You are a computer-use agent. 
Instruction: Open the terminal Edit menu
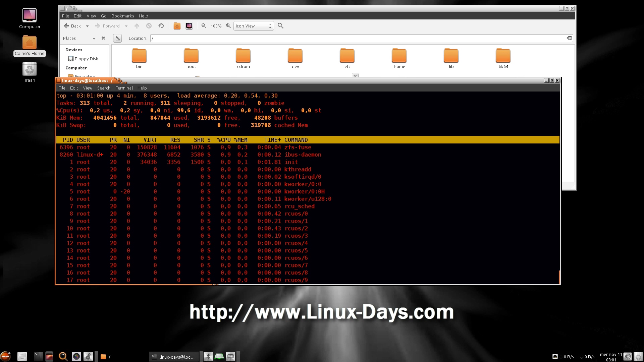click(x=74, y=88)
